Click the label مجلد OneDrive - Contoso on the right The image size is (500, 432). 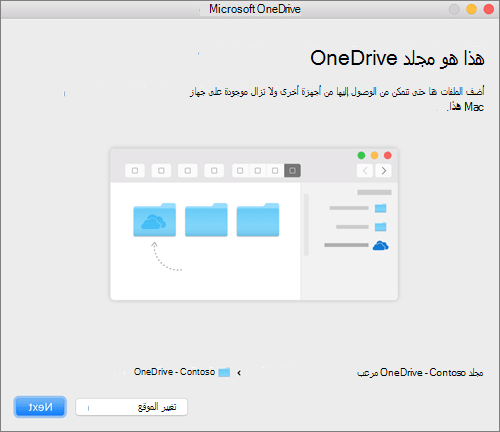tap(420, 372)
